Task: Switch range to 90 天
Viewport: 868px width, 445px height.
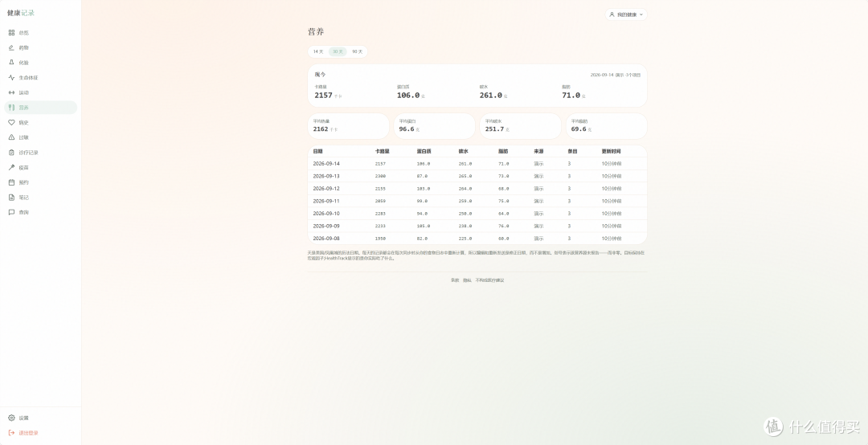Action: [x=358, y=51]
